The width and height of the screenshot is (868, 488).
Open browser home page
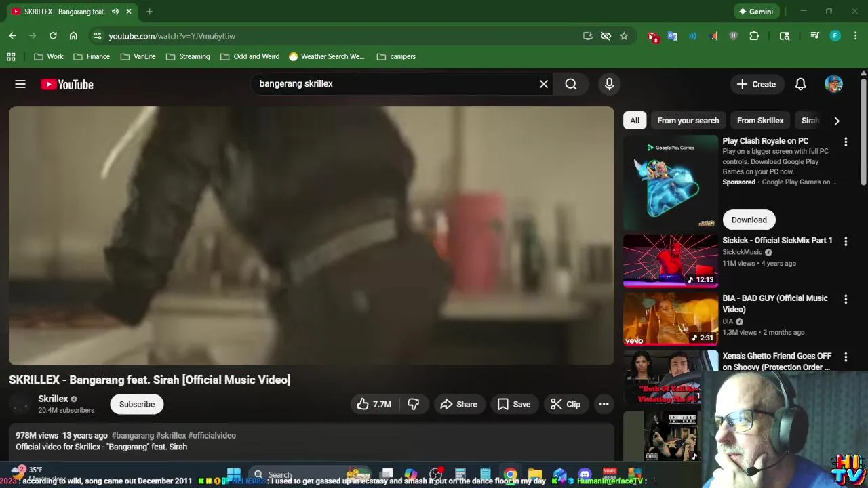click(x=73, y=36)
